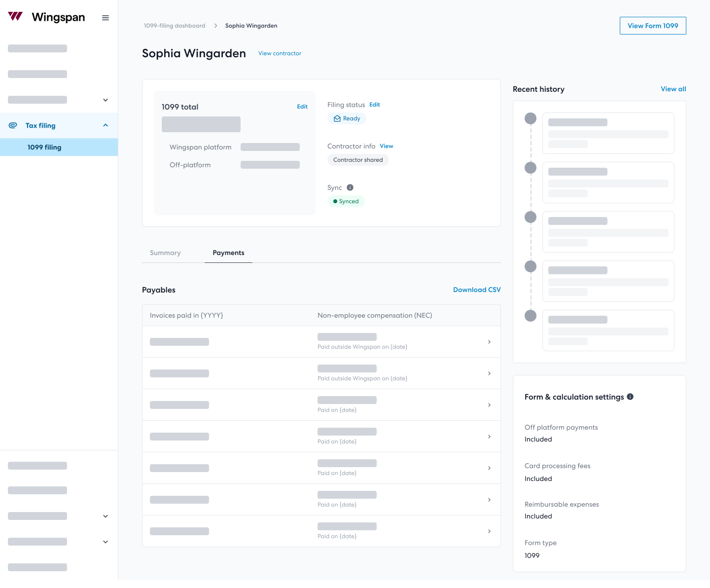Collapse the Tax filing sidebar section
Viewport: 710px width, 588px height.
point(106,125)
